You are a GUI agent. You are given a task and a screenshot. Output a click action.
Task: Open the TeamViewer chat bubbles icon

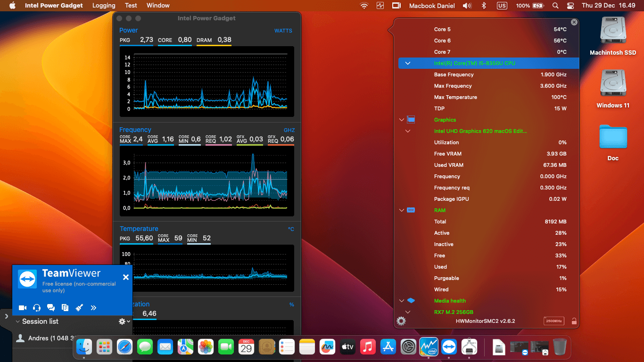click(x=51, y=307)
